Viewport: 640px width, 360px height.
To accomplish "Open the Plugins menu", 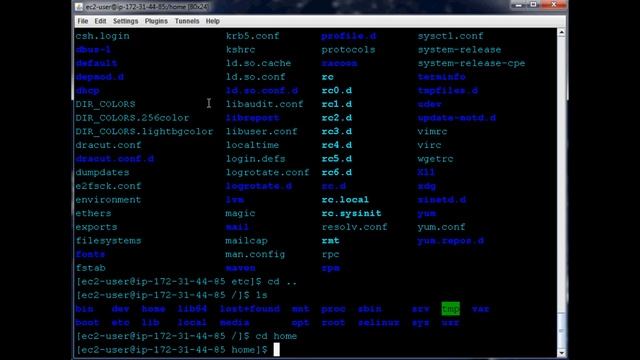I will (156, 21).
